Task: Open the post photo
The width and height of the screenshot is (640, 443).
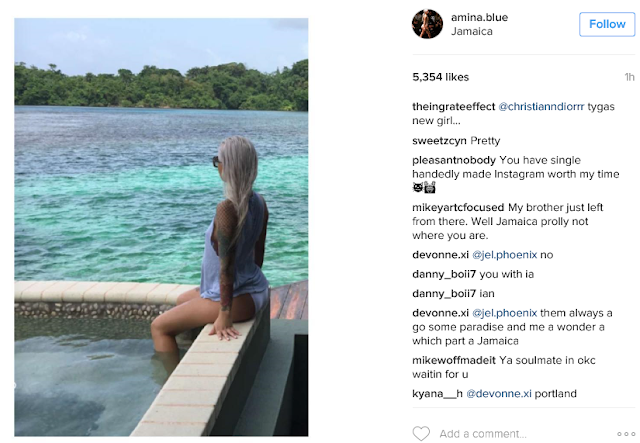Action: click(160, 225)
